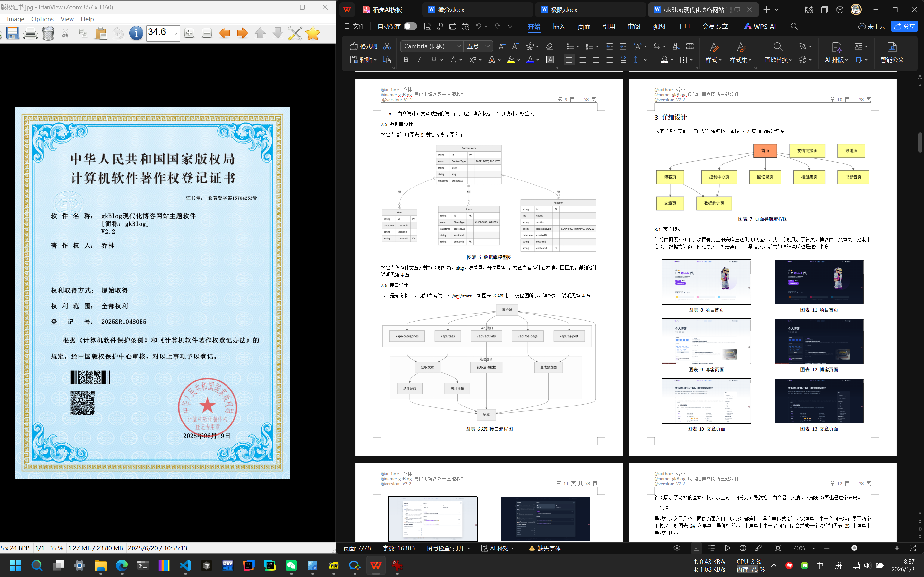Click the 分享 share button
The height and width of the screenshot is (577, 924).
[904, 26]
